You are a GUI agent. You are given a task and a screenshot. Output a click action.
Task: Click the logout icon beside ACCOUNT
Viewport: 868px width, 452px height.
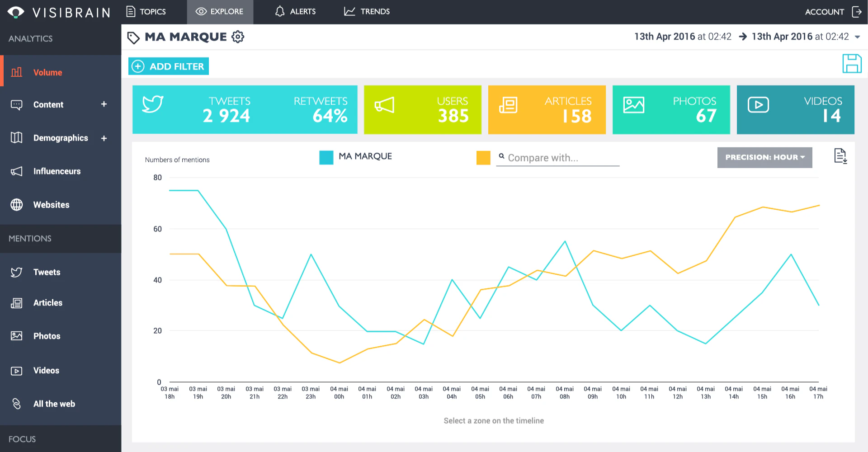tap(857, 12)
